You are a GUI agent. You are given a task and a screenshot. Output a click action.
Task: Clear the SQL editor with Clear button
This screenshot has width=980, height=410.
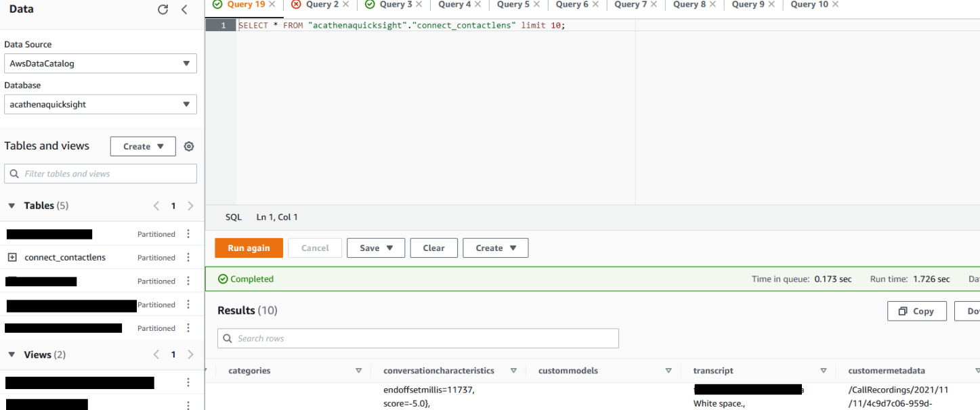click(x=433, y=248)
